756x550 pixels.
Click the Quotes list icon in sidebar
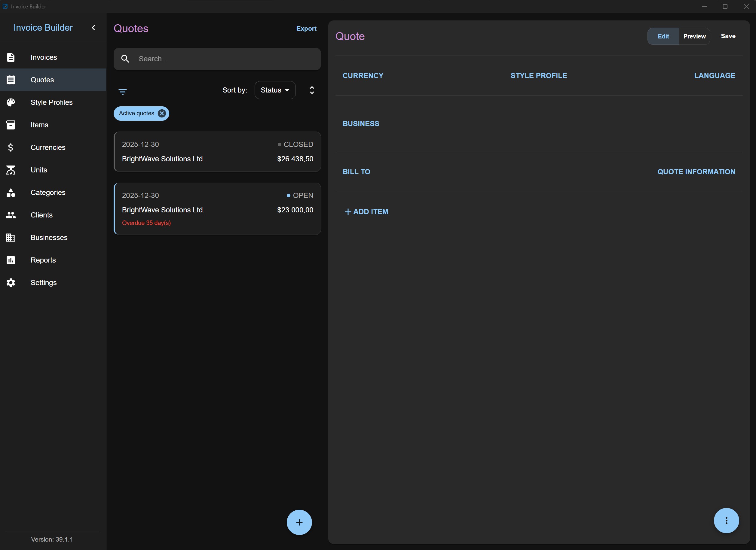(11, 80)
